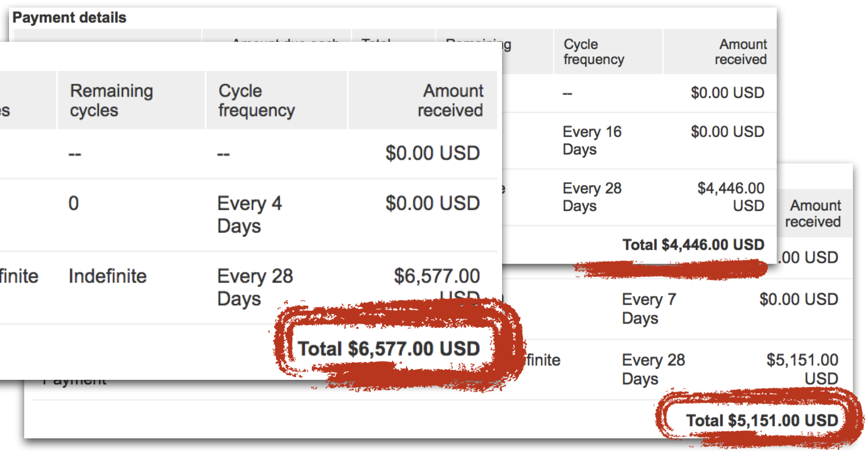This screenshot has height=456, width=868.
Task: Click the "Payment details" heading
Action: (70, 18)
